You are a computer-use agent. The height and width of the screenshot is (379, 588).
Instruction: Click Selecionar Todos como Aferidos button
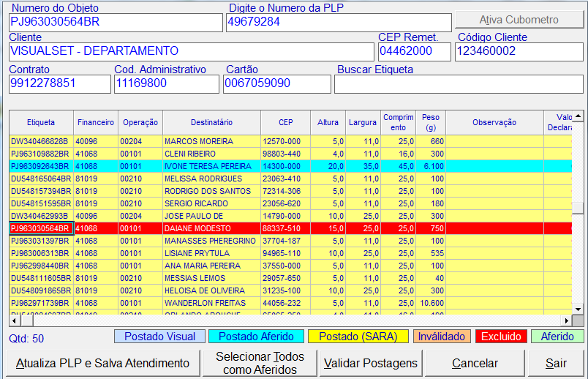260,363
